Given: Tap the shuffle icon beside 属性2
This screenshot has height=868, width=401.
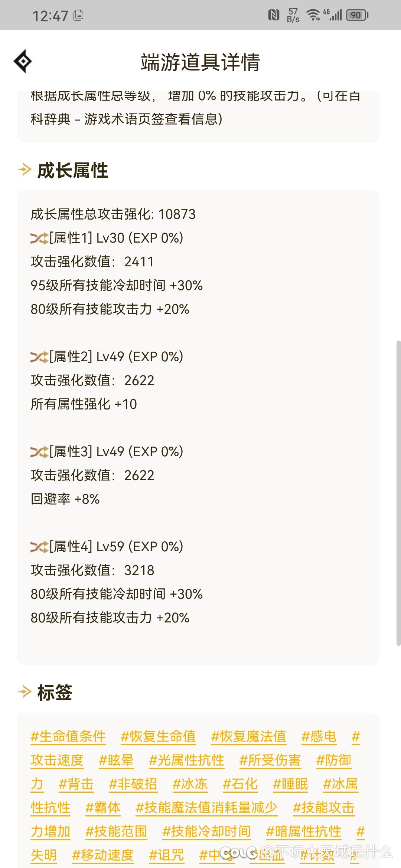Looking at the screenshot, I should pyautogui.click(x=39, y=357).
